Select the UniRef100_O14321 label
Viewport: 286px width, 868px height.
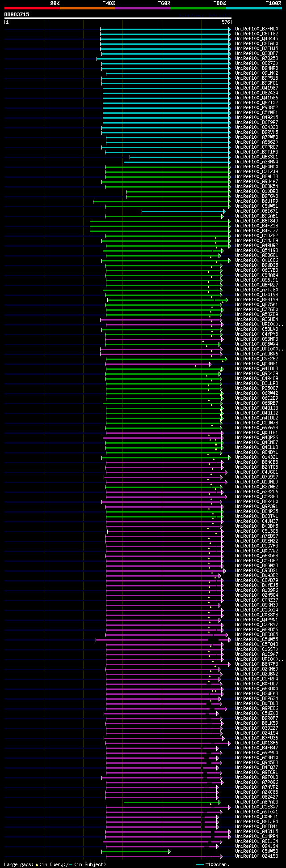257,458
